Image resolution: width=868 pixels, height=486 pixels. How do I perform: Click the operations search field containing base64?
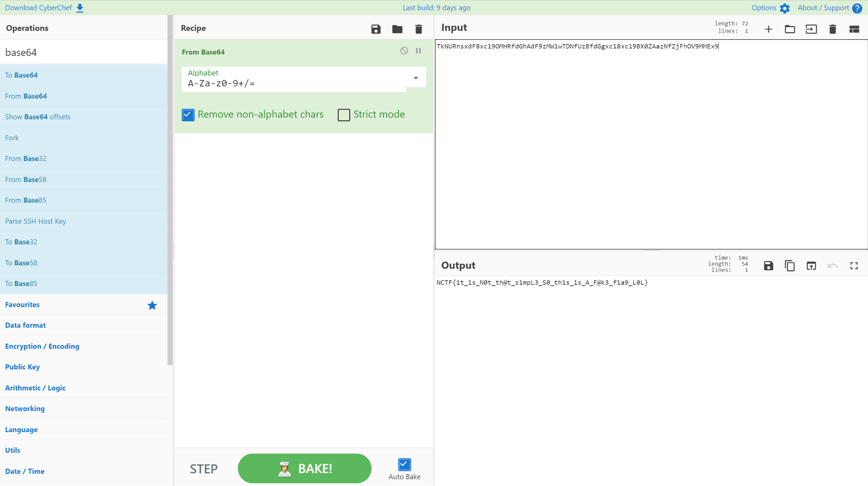click(84, 53)
